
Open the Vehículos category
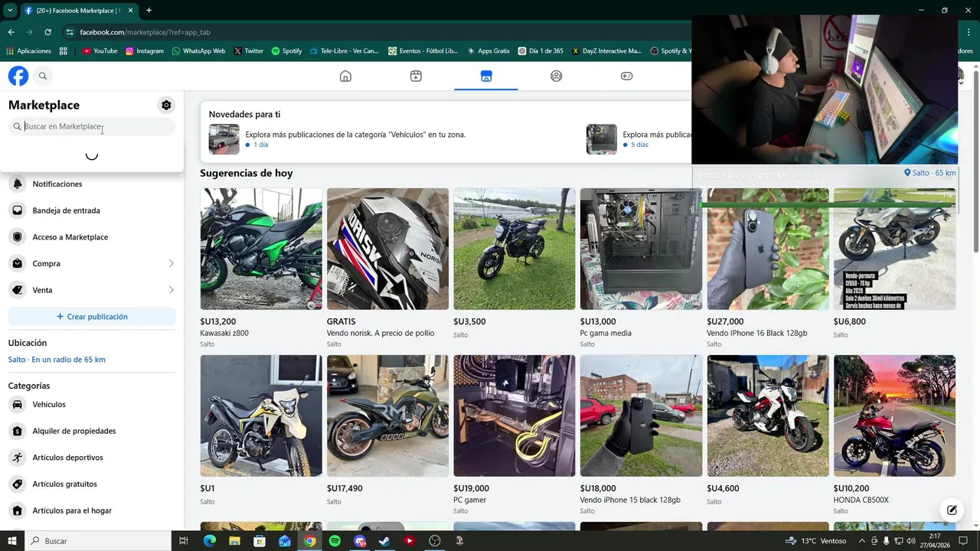(x=92, y=404)
